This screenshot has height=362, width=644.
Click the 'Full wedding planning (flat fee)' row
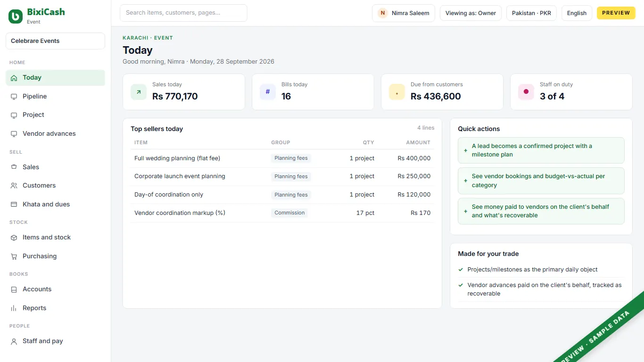tap(282, 158)
